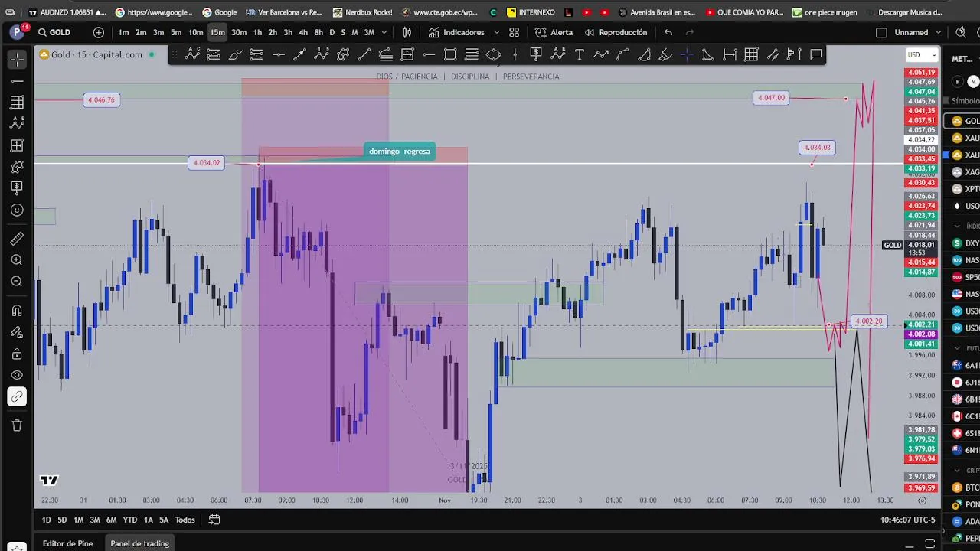
Task: Open the Fibonacci/Gann tools group in left sidebar
Action: [17, 102]
